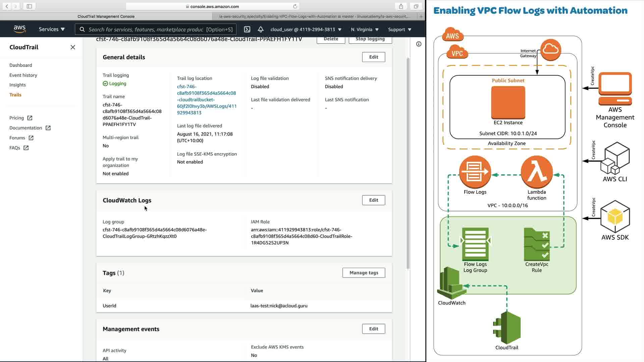The image size is (644, 362).
Task: Open the cloud_user account dropdown
Action: (306, 29)
